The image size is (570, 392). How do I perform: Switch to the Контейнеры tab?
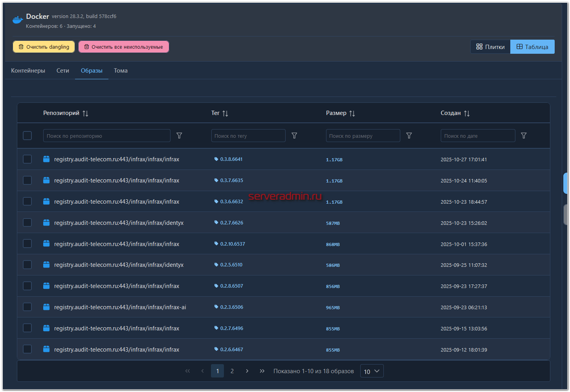tap(28, 71)
